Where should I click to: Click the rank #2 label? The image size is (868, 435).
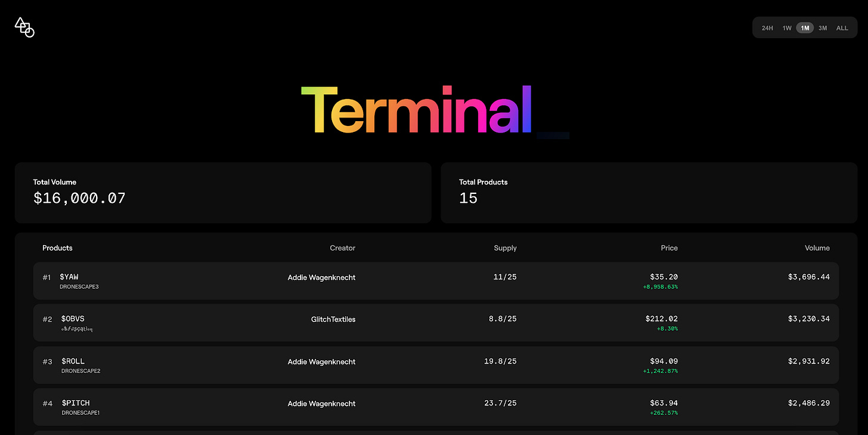(48, 319)
